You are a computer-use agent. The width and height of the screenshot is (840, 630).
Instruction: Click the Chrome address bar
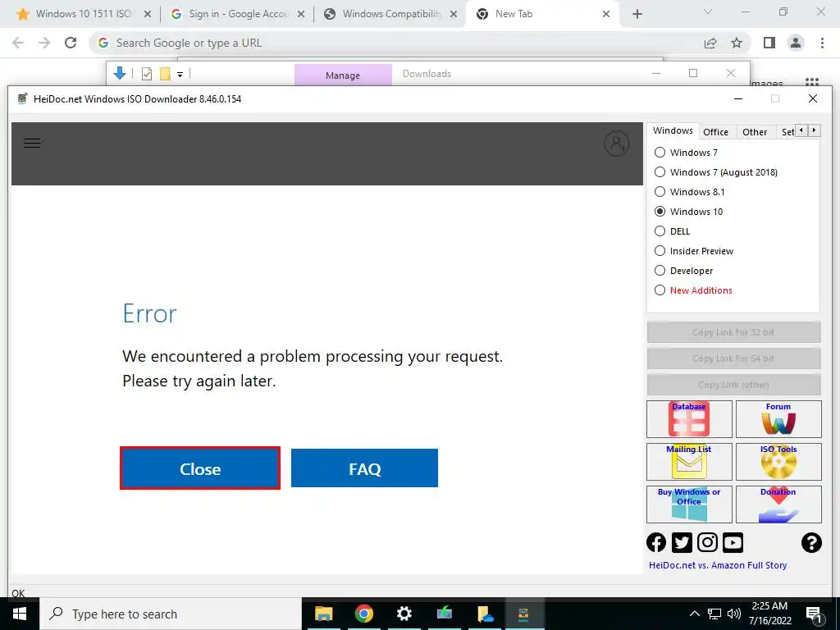coord(396,43)
